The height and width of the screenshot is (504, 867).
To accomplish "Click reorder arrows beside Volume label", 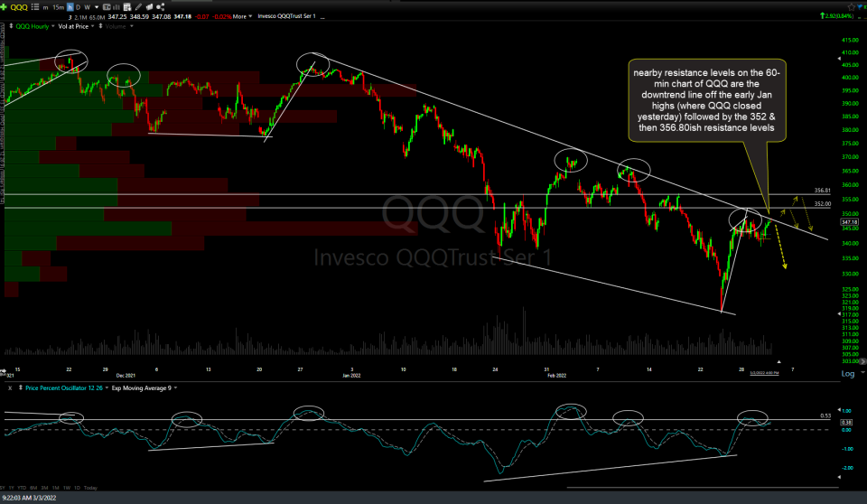I will pos(100,26).
